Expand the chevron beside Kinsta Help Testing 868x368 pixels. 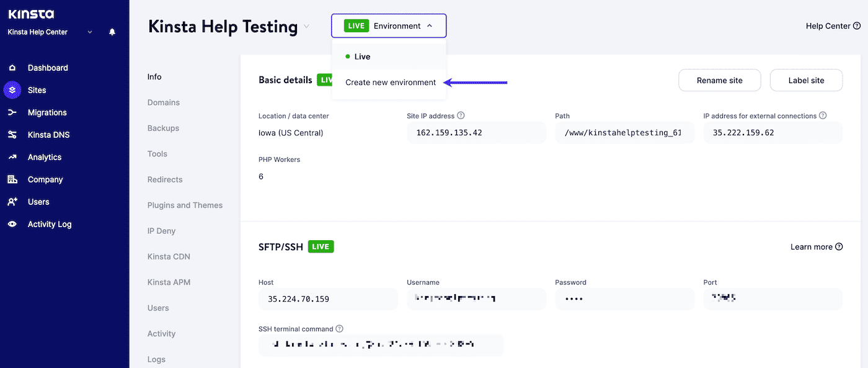(x=306, y=27)
